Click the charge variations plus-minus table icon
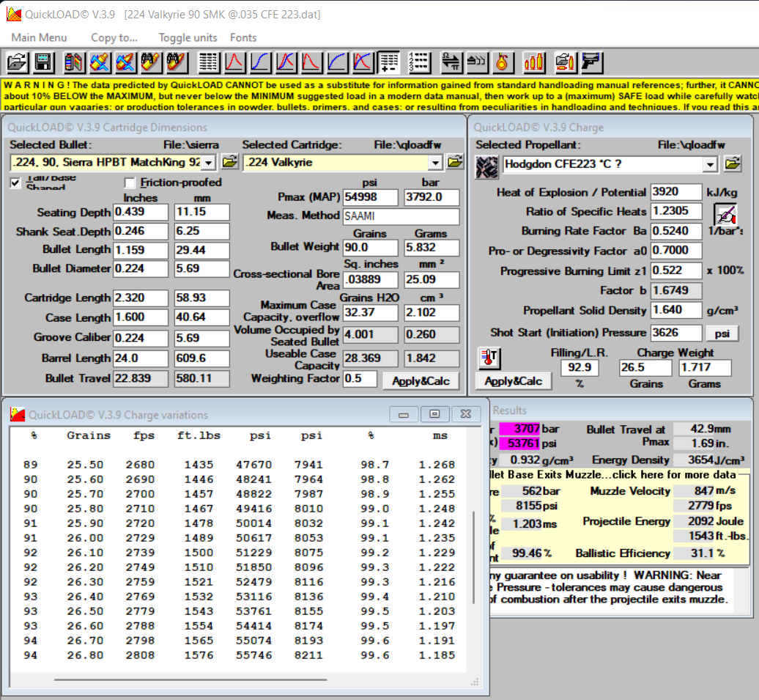 tap(388, 62)
